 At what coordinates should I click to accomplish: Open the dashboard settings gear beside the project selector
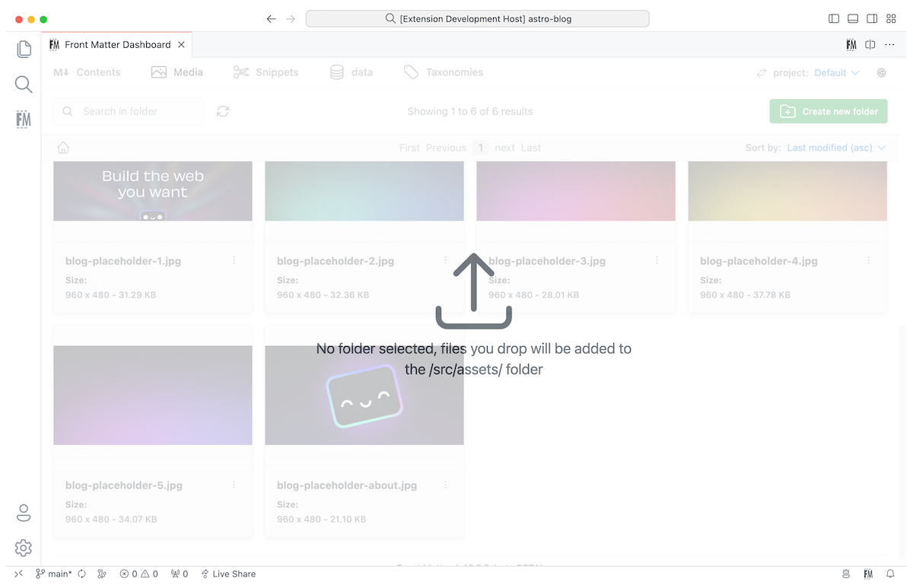click(x=881, y=72)
